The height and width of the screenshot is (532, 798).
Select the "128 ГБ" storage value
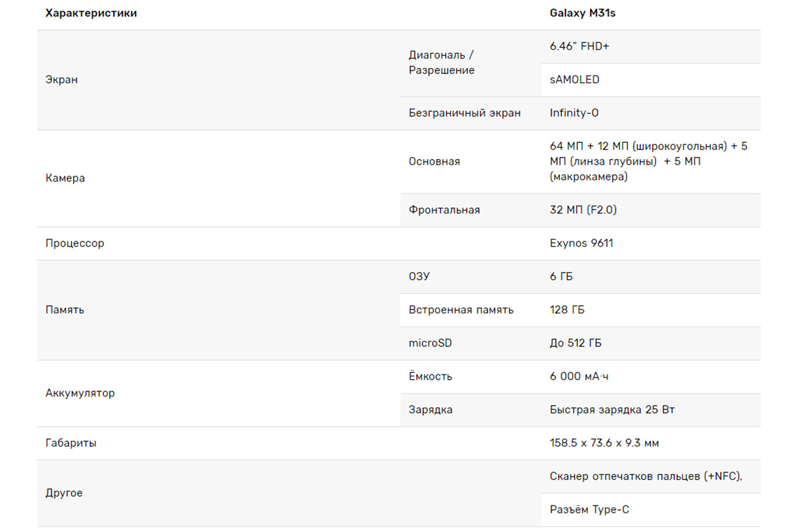tap(567, 310)
